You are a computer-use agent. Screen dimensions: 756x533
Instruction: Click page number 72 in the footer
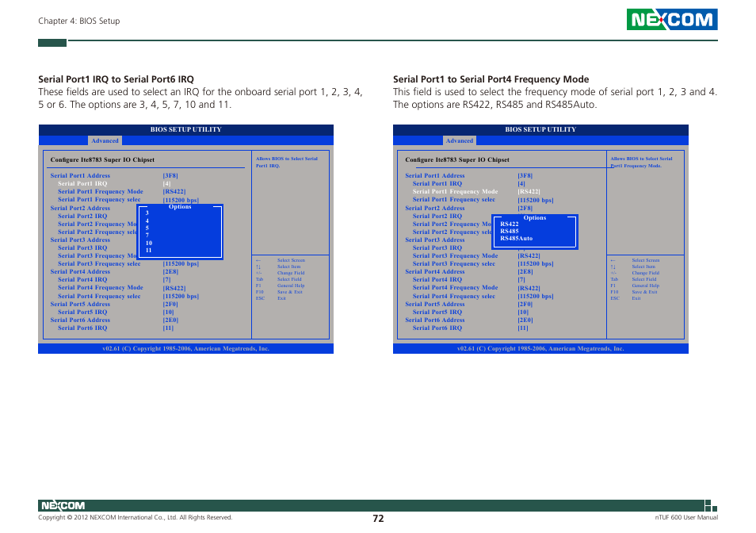point(378,519)
